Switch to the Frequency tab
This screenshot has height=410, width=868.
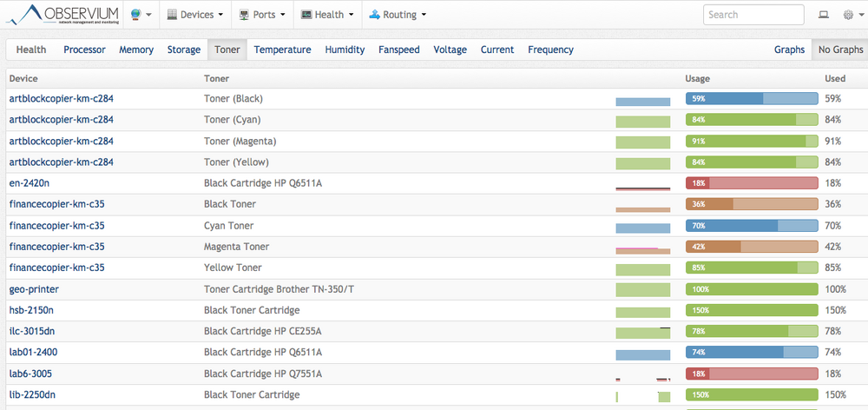point(551,50)
